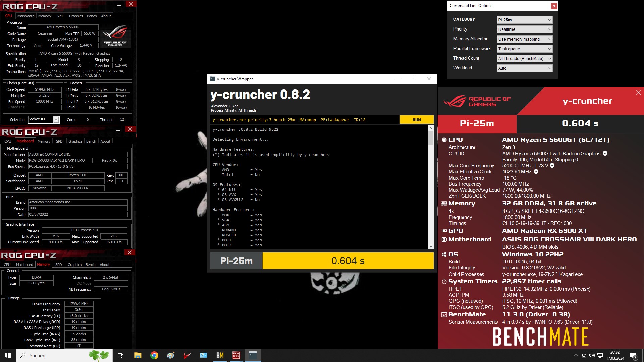Open Task View in the taskbar
The width and height of the screenshot is (644, 362).
pyautogui.click(x=121, y=355)
